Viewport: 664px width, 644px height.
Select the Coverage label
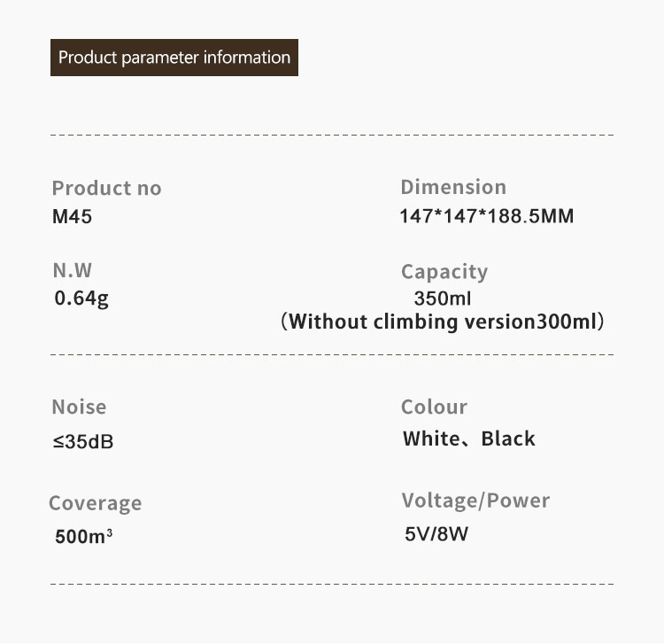[x=96, y=503]
